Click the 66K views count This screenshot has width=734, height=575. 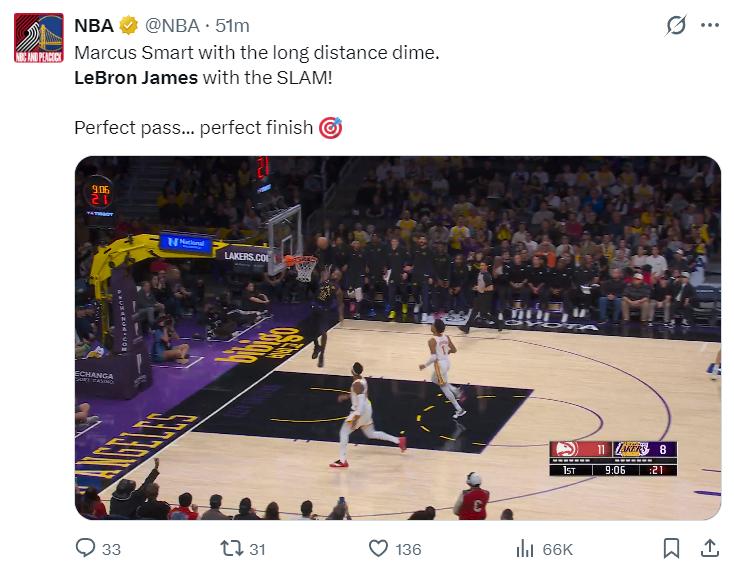557,549
